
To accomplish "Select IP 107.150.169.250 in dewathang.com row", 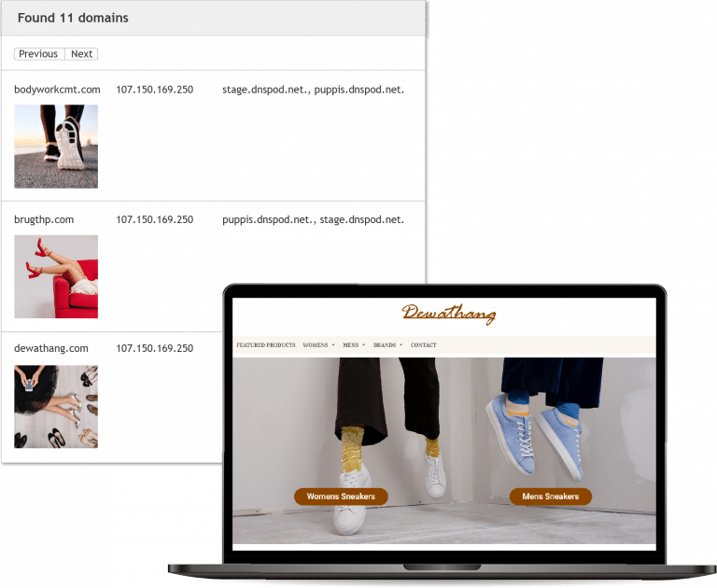I will click(155, 348).
